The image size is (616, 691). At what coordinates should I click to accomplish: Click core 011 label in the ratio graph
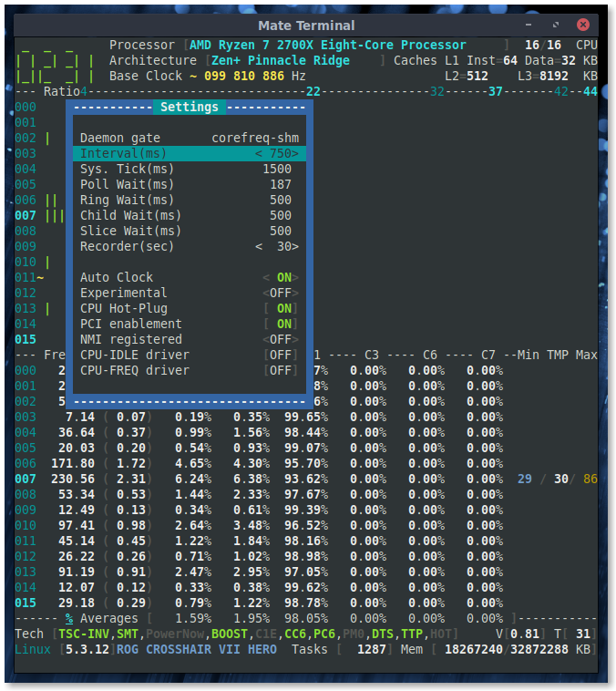26,277
